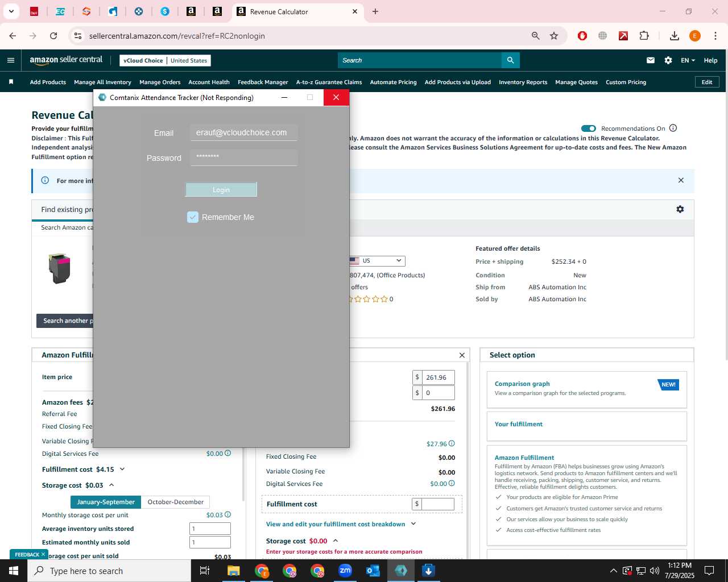Click info icon beside monthly storage $0.03
Image resolution: width=728 pixels, height=582 pixels.
(227, 514)
